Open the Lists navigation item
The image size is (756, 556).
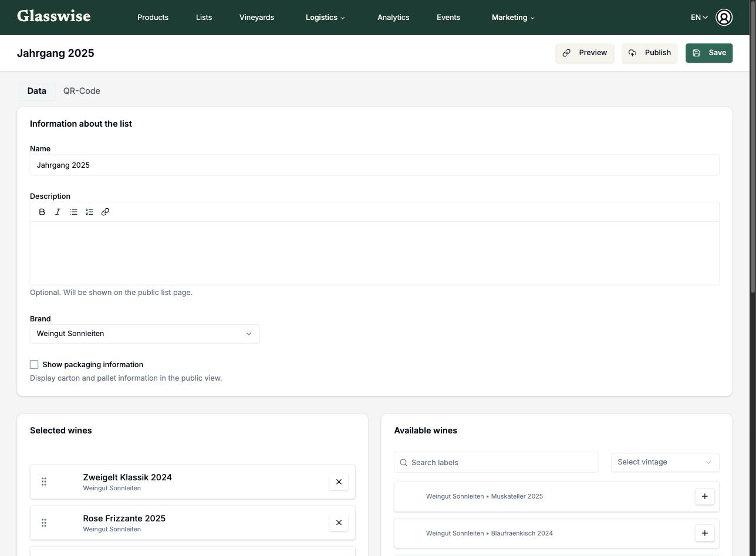click(x=204, y=18)
